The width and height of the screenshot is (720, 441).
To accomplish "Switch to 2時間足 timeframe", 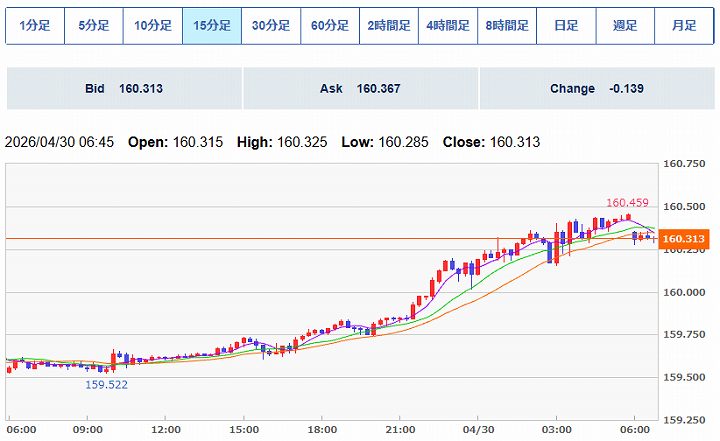I will pos(389,26).
